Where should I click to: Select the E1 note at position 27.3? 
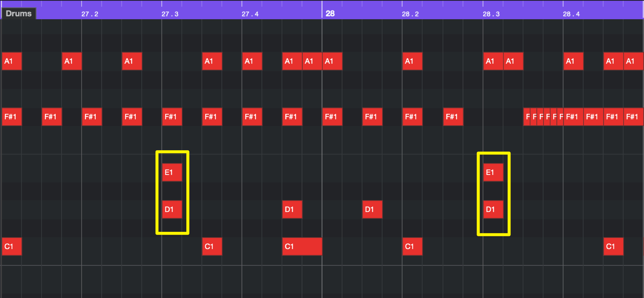point(172,172)
